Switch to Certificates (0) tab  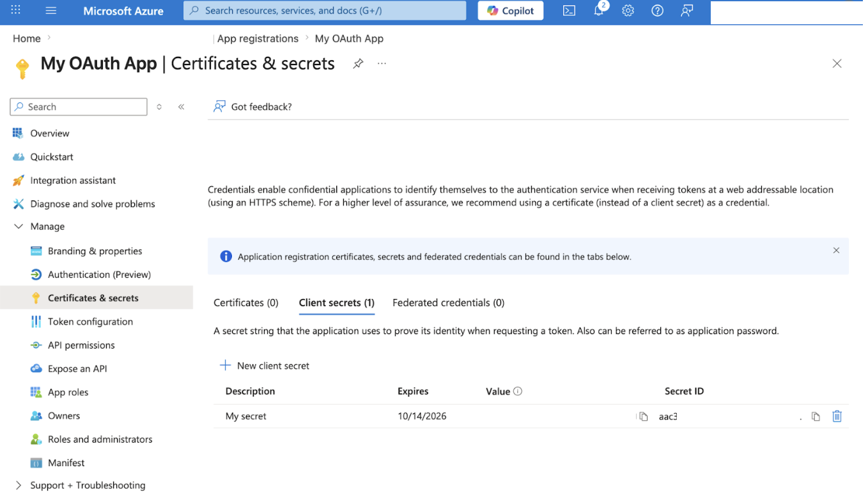[246, 303]
